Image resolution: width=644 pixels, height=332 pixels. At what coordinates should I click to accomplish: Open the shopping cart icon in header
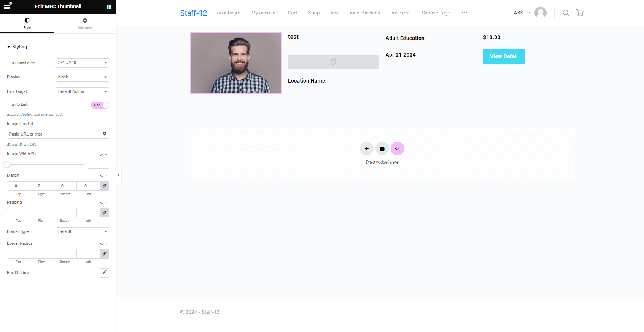pos(580,13)
